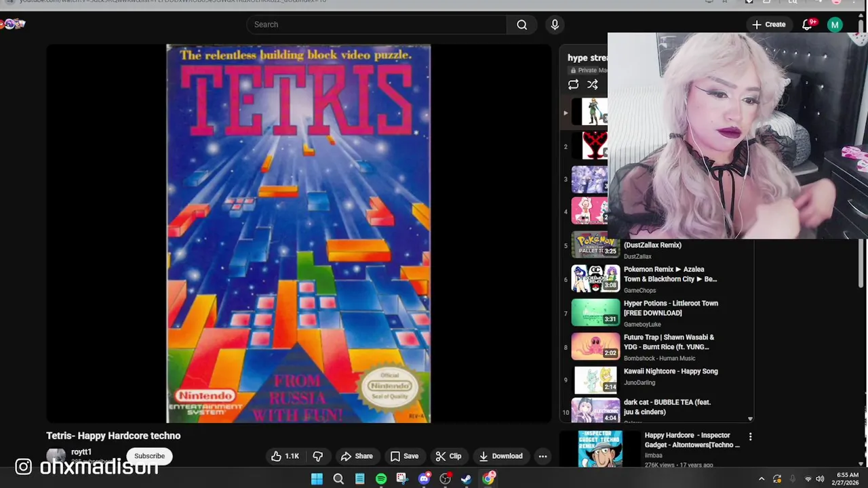
Task: Create a Clip with the scissors button
Action: [448, 456]
